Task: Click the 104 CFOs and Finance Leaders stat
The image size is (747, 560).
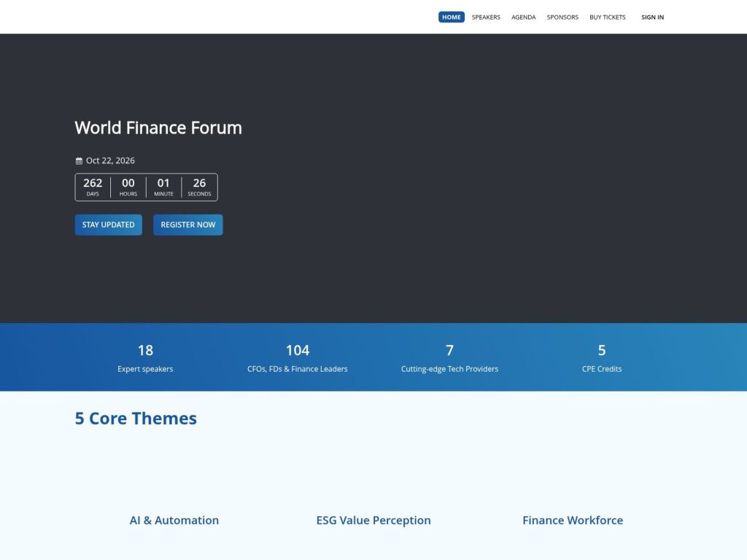Action: coord(298,357)
